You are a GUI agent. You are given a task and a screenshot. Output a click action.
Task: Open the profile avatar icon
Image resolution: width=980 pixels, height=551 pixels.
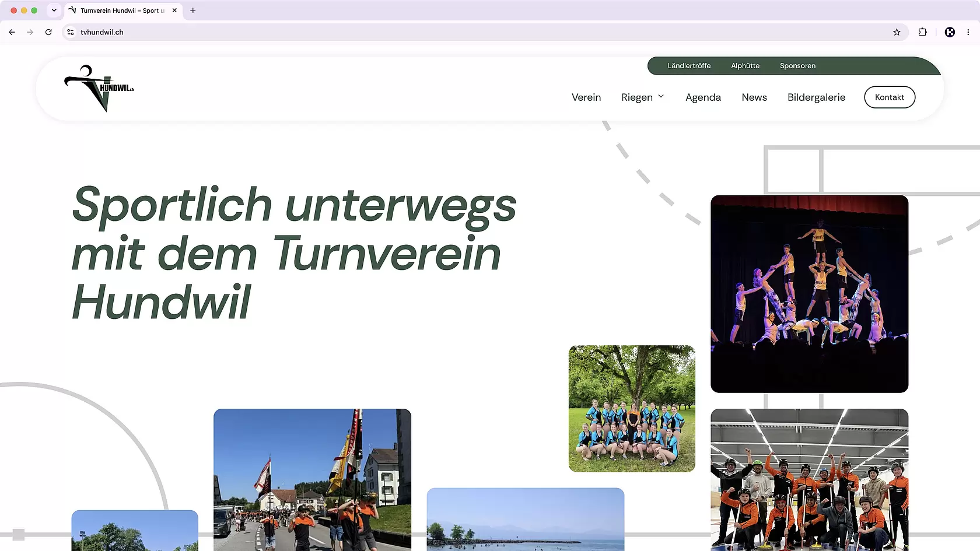(950, 32)
